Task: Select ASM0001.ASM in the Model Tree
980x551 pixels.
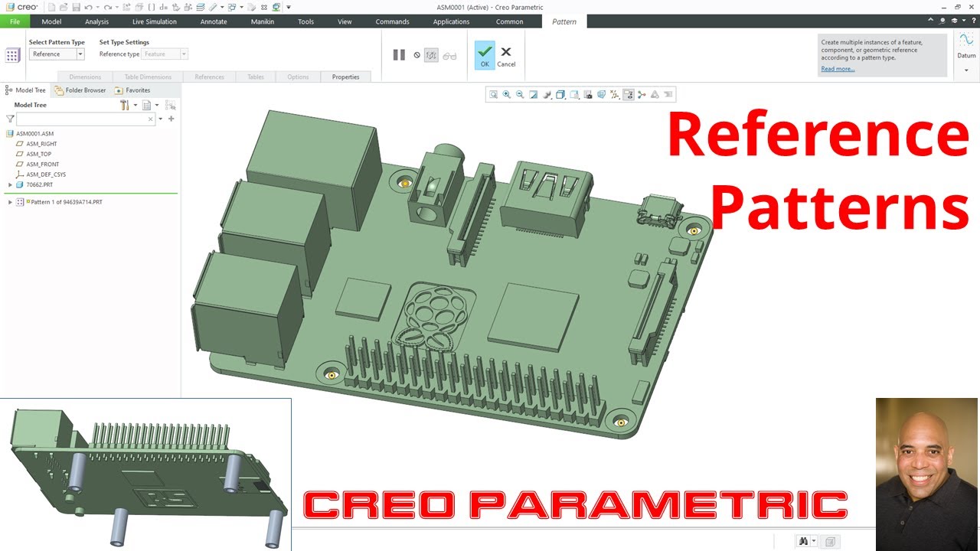Action: (34, 134)
